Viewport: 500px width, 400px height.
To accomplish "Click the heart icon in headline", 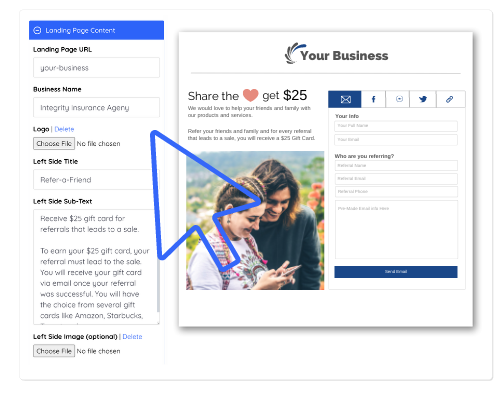I will 250,95.
